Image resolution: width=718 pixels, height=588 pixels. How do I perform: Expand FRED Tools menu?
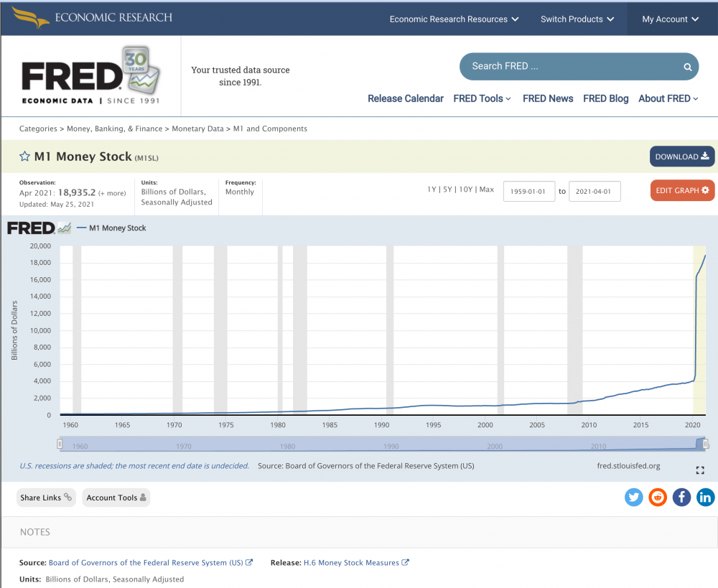[482, 98]
